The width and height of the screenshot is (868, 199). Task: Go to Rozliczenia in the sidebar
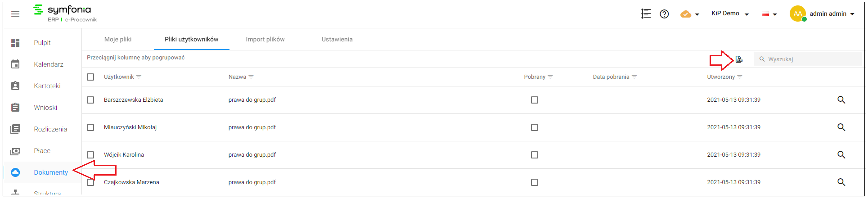point(50,129)
